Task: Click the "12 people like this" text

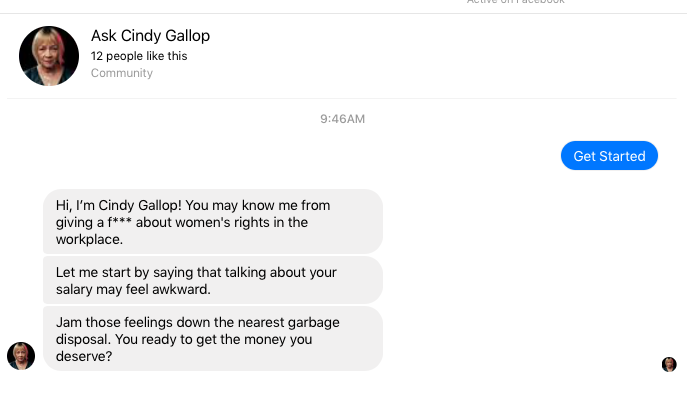Action: pyautogui.click(x=139, y=56)
